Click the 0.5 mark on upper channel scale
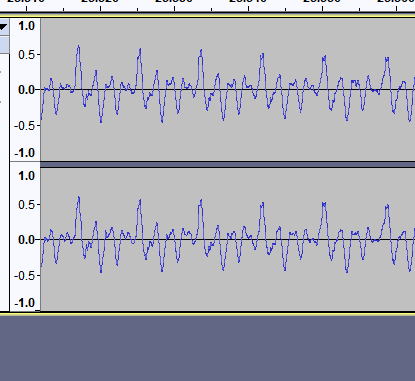Viewport: 415px width, 381px height. click(28, 55)
